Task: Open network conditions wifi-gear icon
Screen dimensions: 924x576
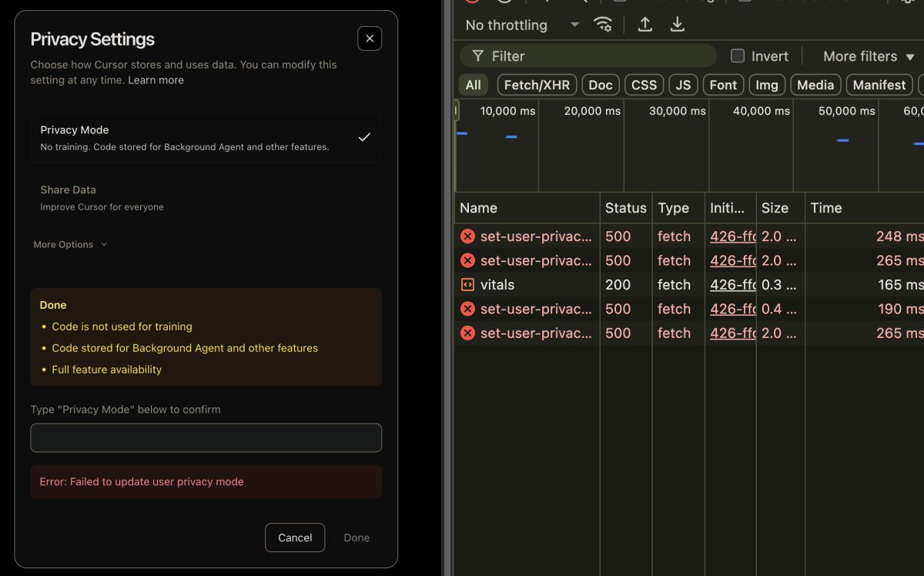Action: (x=603, y=25)
